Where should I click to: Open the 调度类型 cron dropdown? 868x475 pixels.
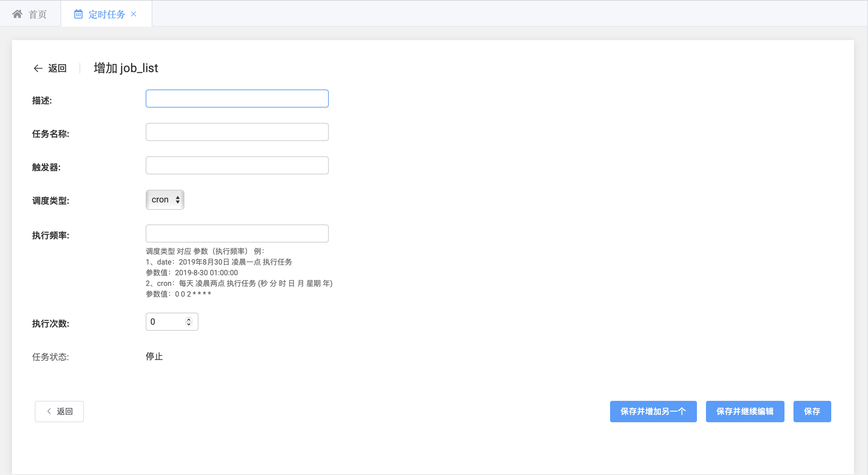[x=160, y=200]
